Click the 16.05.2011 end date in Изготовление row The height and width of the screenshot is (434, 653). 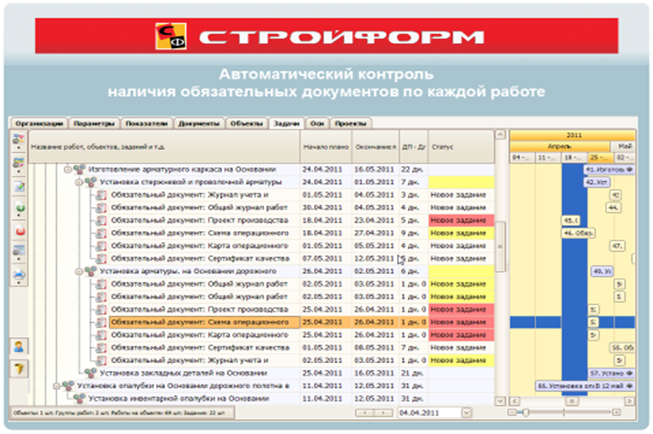(375, 170)
